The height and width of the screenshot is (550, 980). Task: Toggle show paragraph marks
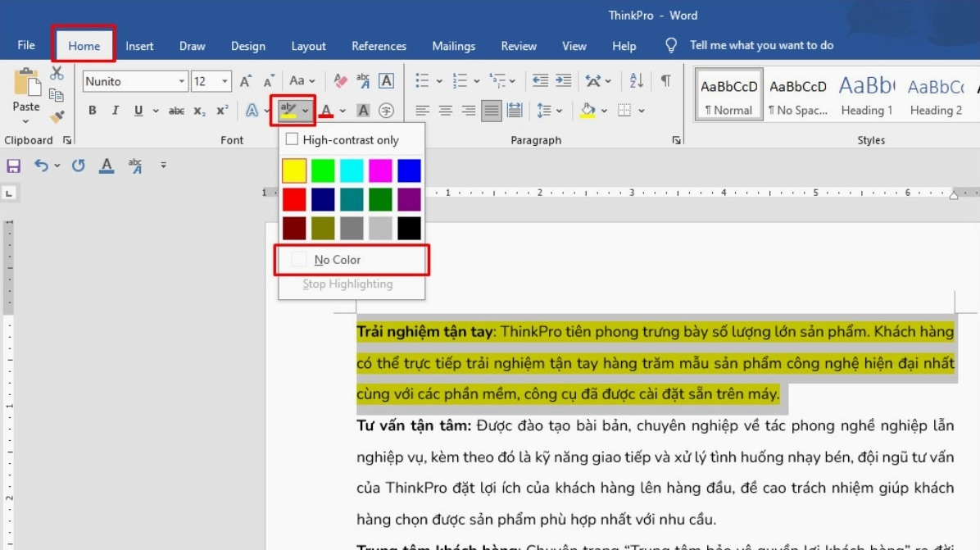coord(666,80)
